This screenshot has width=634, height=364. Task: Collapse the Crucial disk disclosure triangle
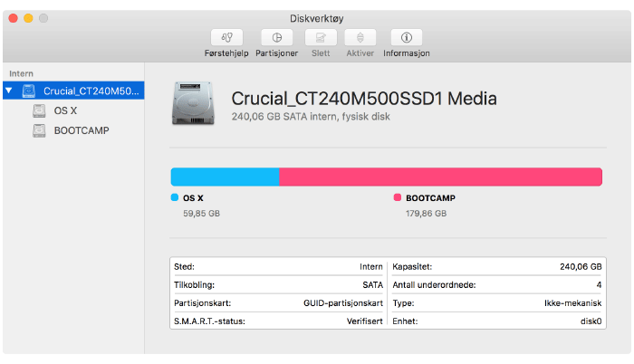point(9,91)
